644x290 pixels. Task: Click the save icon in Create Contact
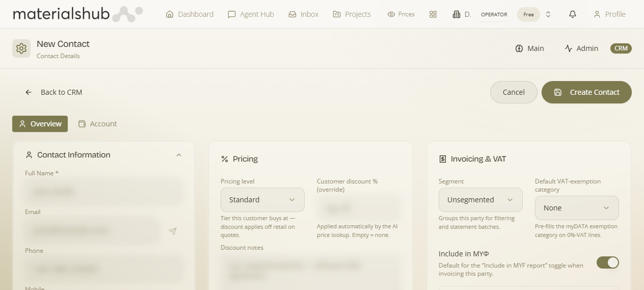(x=558, y=92)
